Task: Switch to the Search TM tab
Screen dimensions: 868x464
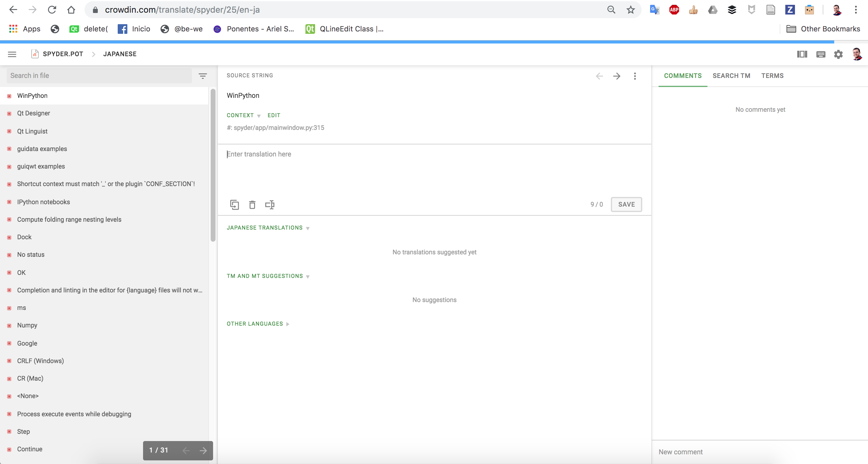Action: (x=731, y=76)
